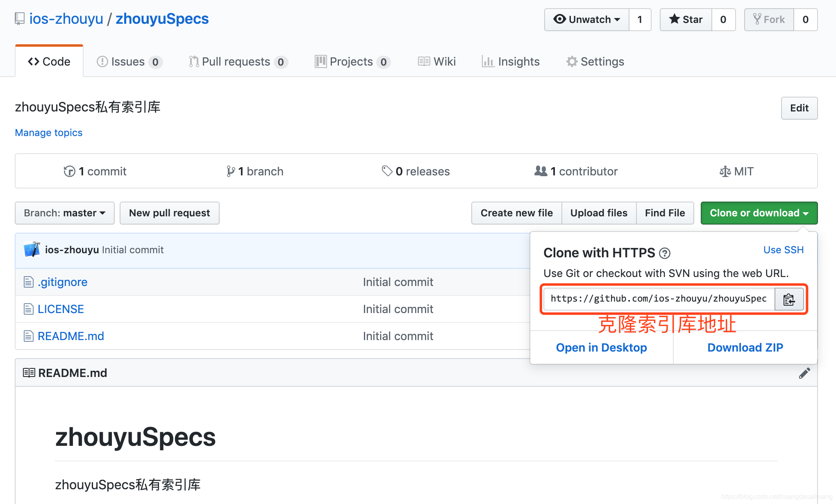
Task: Click Open in Desktop
Action: pyautogui.click(x=602, y=347)
